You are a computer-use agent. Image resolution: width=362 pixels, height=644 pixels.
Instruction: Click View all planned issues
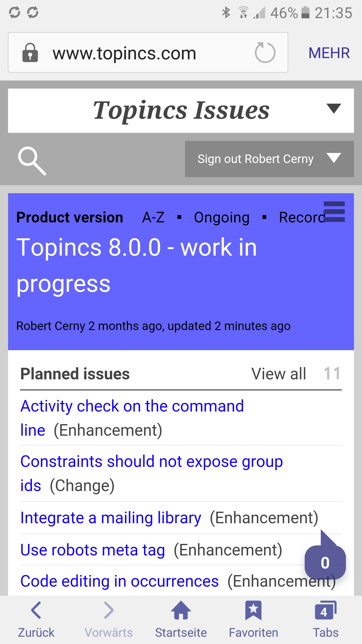point(279,374)
